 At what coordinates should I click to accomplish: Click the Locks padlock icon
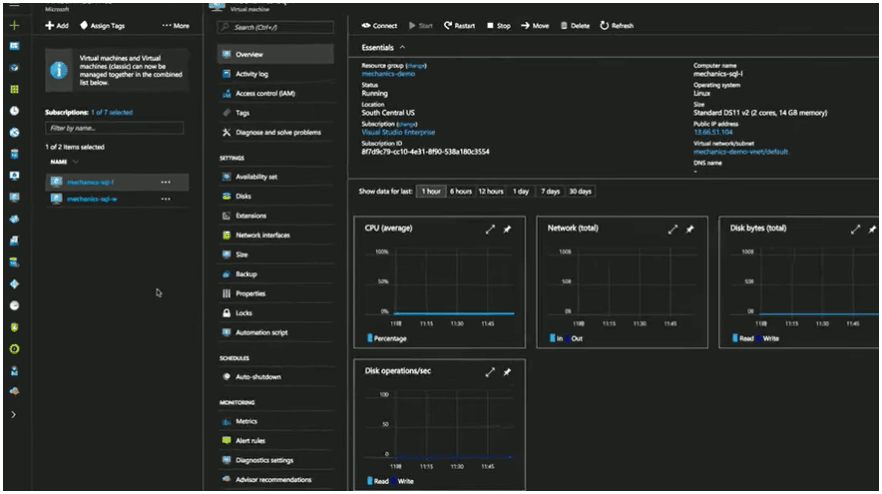coord(227,313)
